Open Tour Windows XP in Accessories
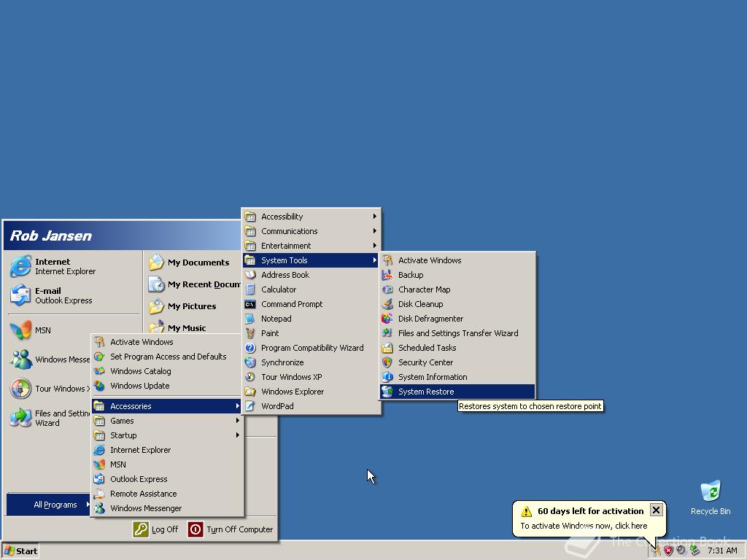Image resolution: width=747 pixels, height=560 pixels. 311,377
